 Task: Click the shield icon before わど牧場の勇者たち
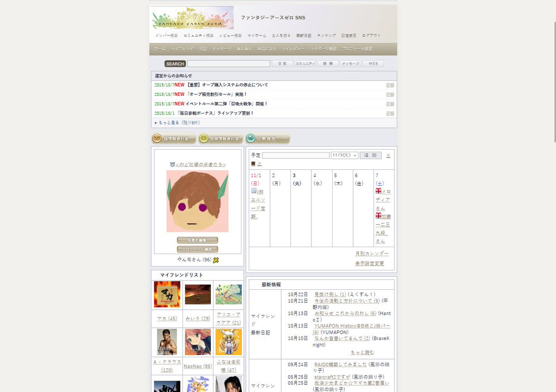click(x=172, y=164)
